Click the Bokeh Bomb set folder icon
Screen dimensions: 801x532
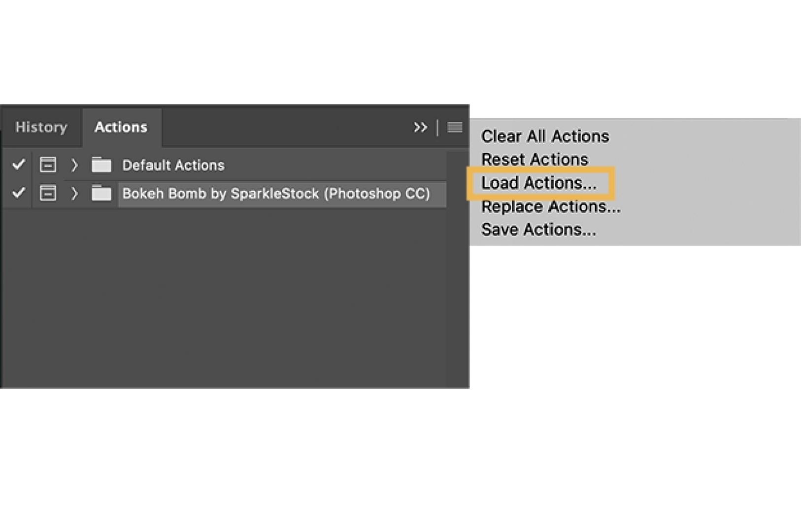tap(102, 194)
